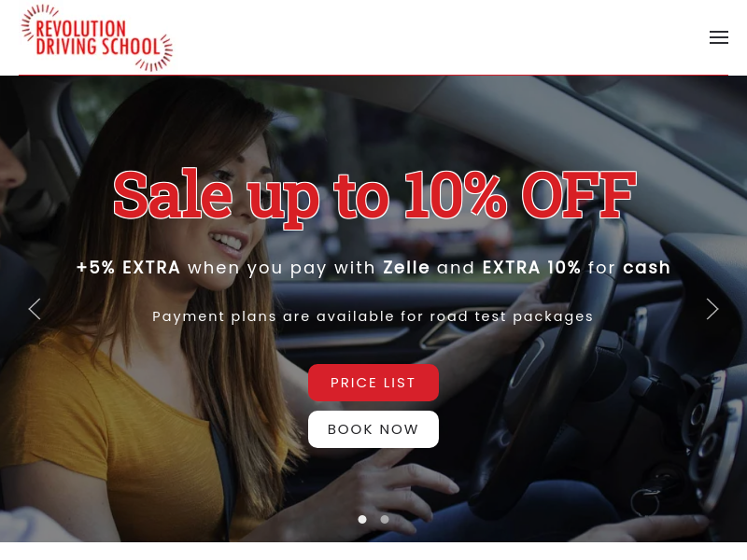Go to previous slide with left arrow
The image size is (747, 560).
[35, 309]
